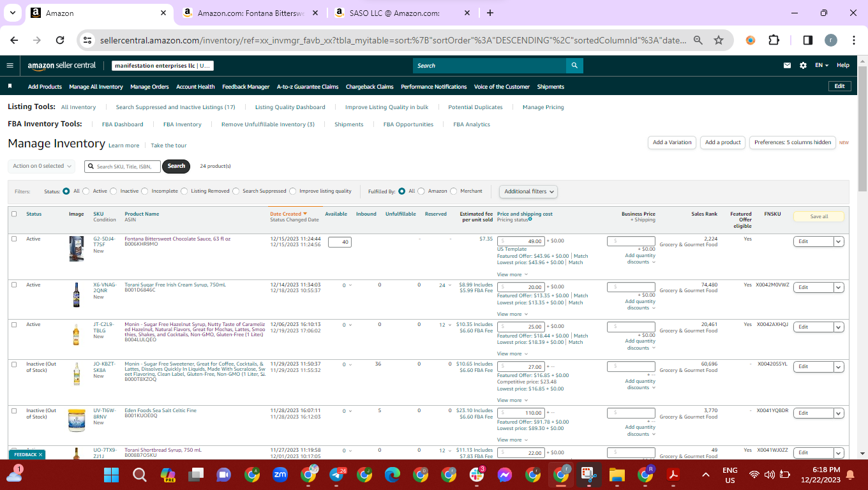Open Preferences: 5 columns hidden

pyautogui.click(x=793, y=142)
